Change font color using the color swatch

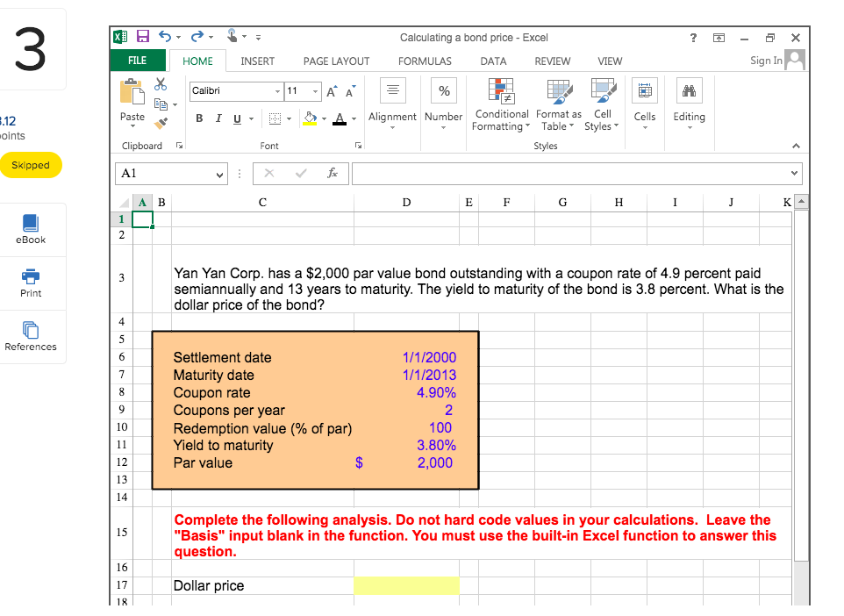click(x=340, y=118)
